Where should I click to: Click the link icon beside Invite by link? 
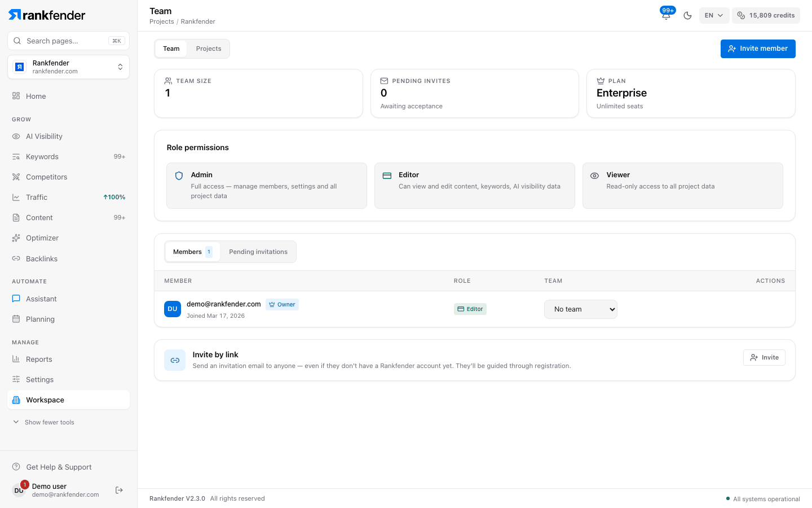[x=175, y=360]
